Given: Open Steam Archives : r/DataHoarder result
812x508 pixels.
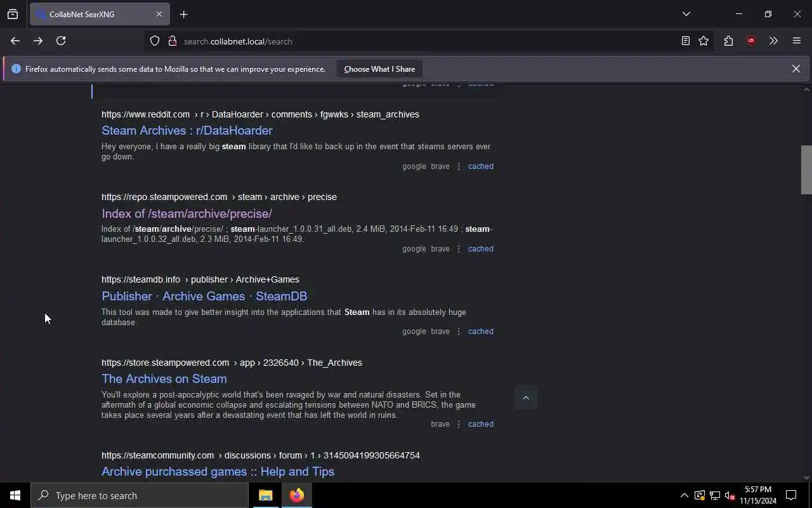Looking at the screenshot, I should pos(187,130).
